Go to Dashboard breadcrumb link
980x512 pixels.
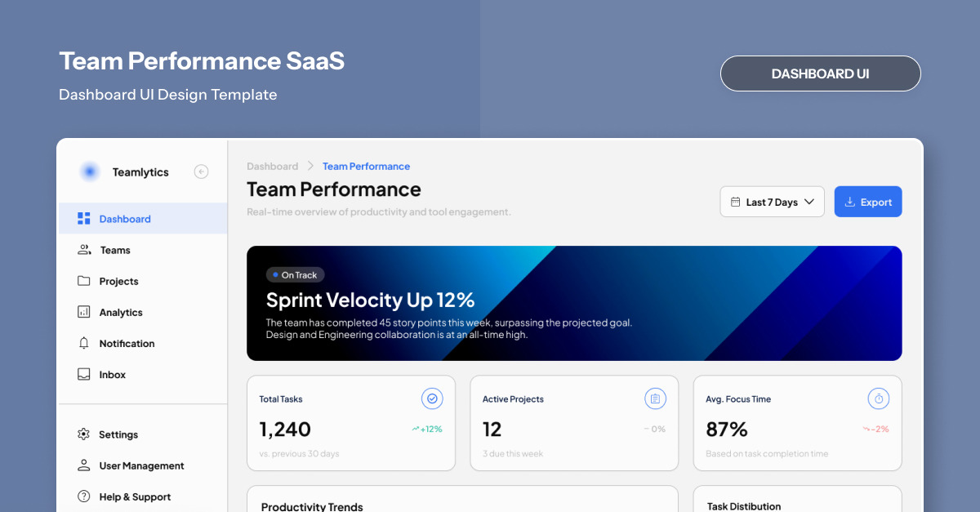tap(272, 167)
